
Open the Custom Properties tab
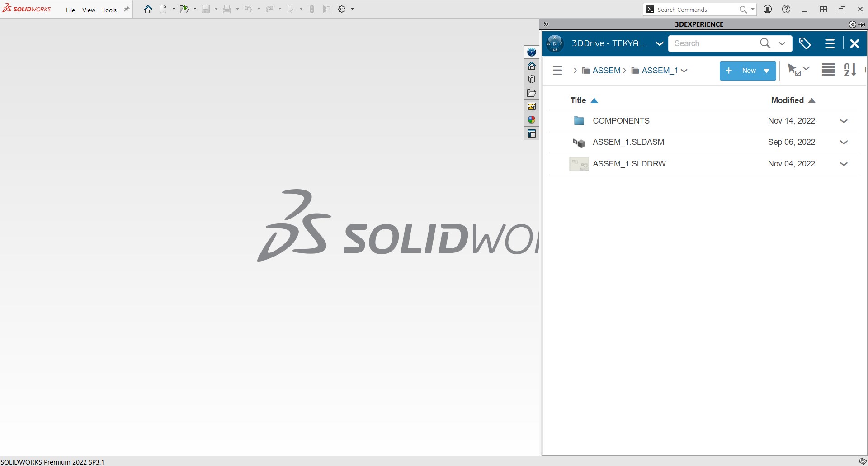tap(532, 133)
